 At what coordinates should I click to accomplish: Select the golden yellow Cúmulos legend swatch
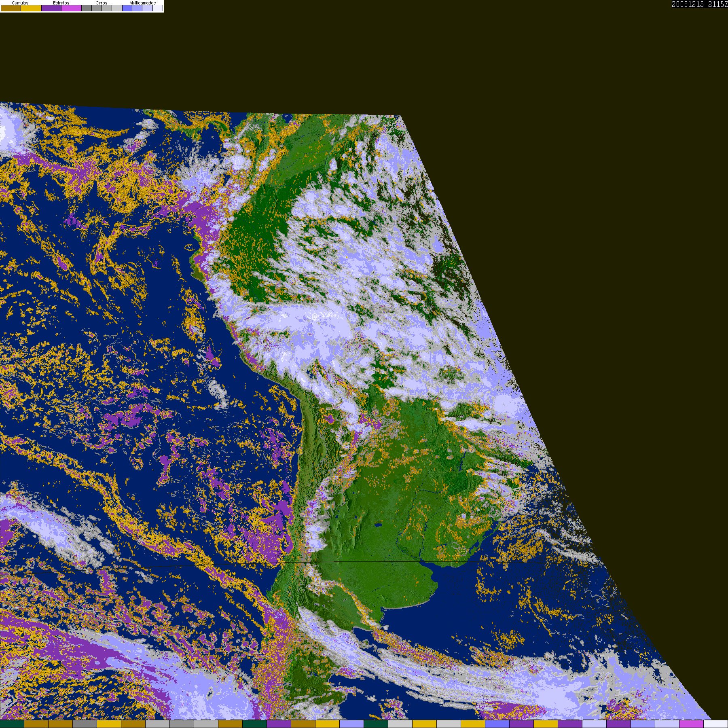(x=31, y=8)
